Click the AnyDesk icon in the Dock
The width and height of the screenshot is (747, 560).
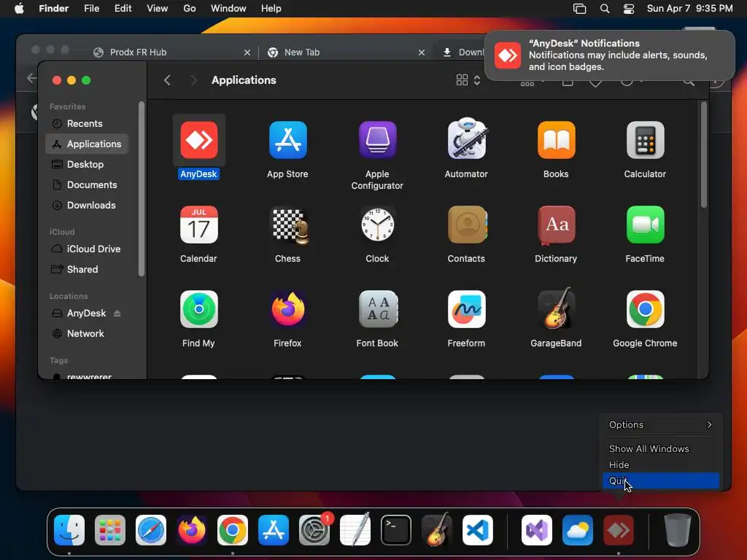click(x=619, y=530)
